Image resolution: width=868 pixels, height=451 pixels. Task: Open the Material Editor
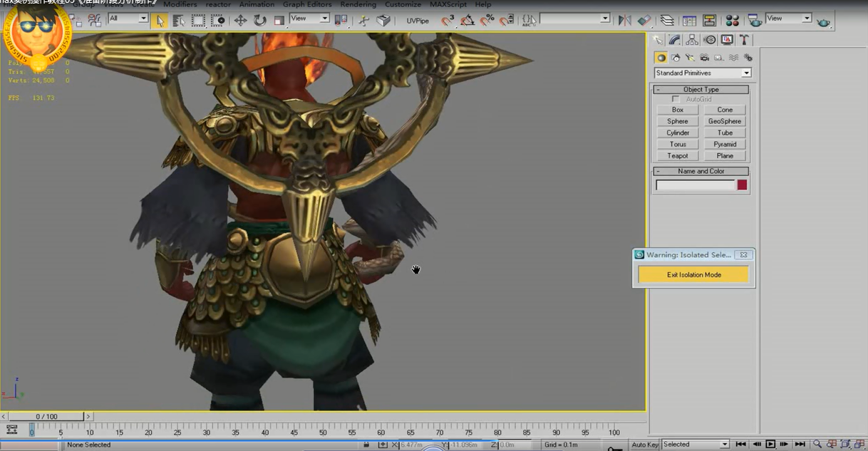[733, 21]
